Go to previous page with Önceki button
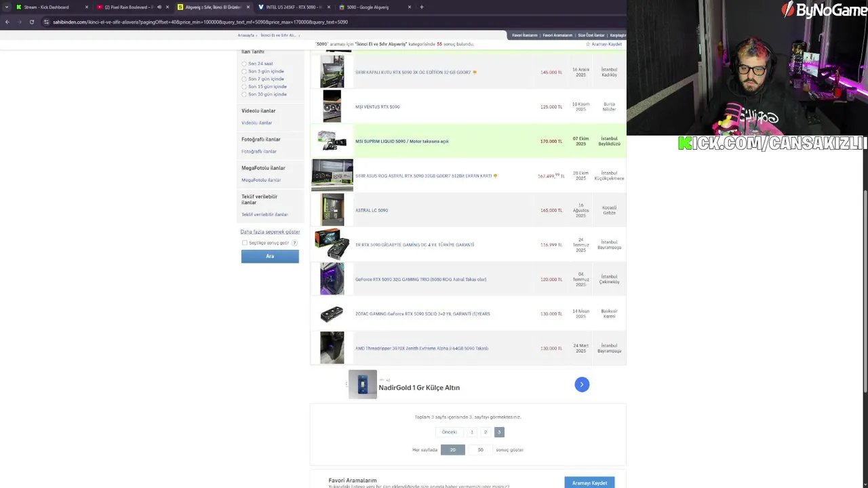Viewport: 868px width, 488px height. click(x=449, y=432)
